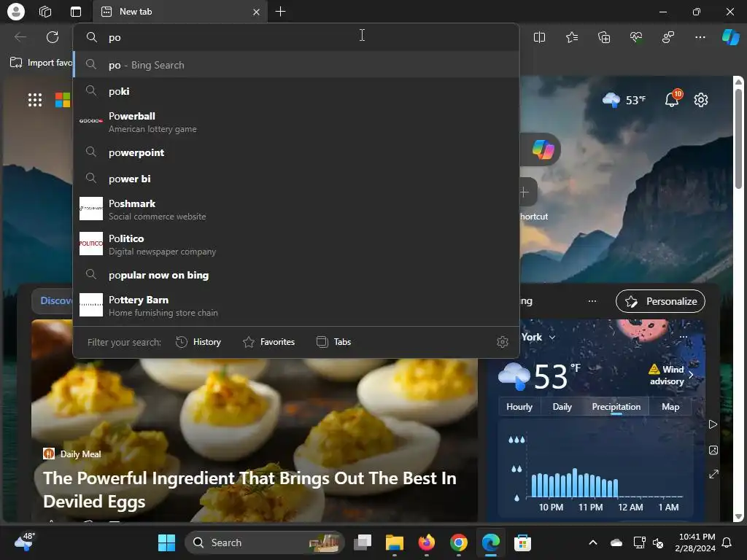Filter search by History
747x560 pixels.
tap(198, 342)
